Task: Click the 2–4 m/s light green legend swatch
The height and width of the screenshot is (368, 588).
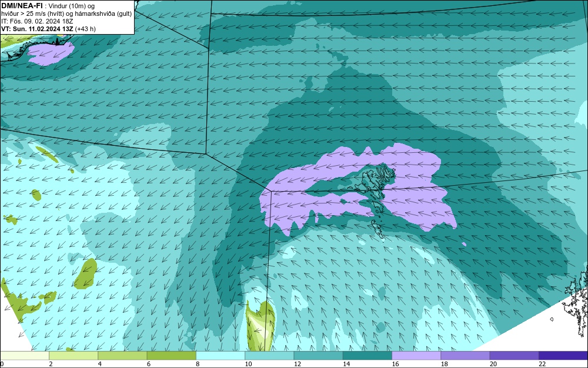Action: pyautogui.click(x=73, y=355)
